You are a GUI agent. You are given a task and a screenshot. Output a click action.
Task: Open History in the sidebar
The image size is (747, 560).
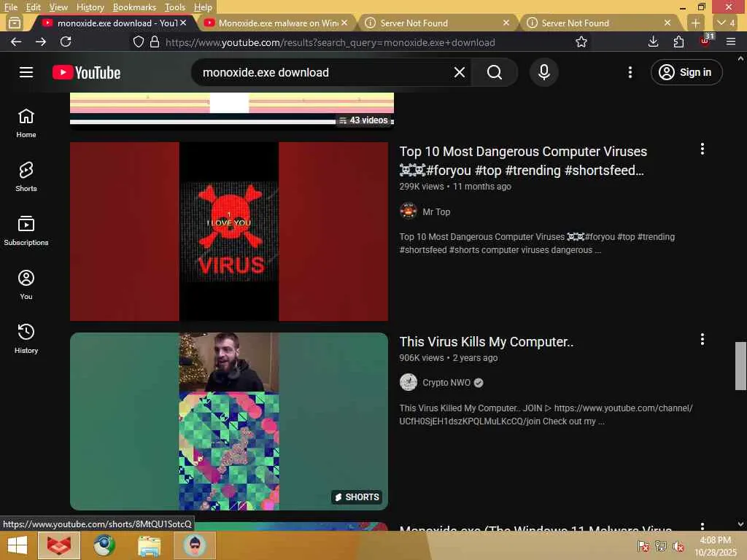pos(26,338)
